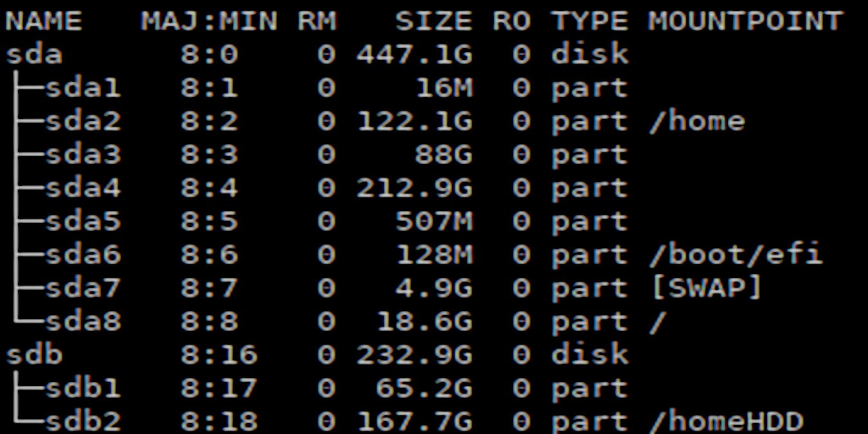Viewport: 868px width, 434px height.
Task: Click the 65.2G size value
Action: click(x=424, y=389)
